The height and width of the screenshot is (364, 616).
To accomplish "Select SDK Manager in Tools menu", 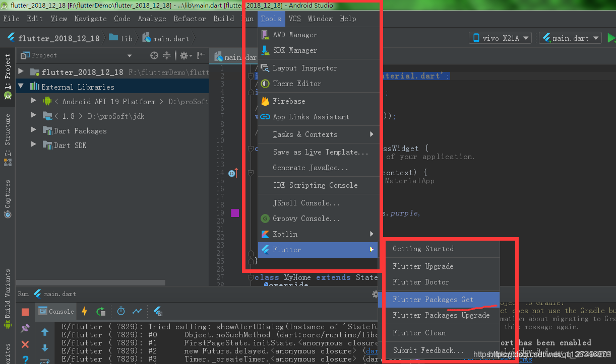I will [318, 50].
